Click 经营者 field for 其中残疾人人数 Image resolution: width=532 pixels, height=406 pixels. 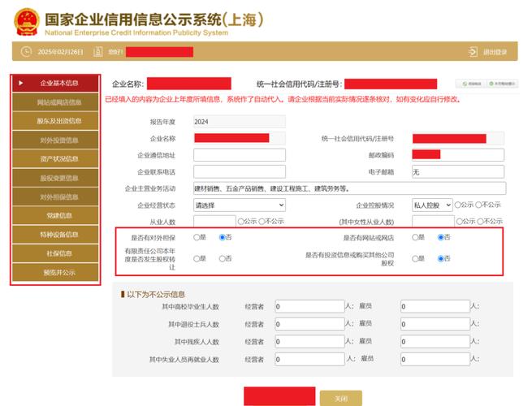(309, 342)
